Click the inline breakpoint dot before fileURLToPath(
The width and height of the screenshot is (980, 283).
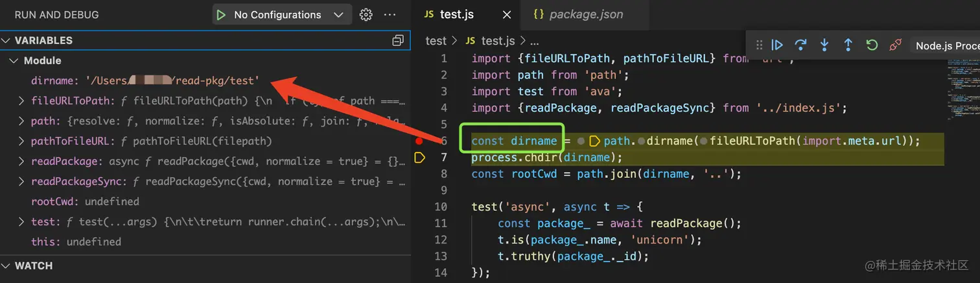[x=703, y=141]
